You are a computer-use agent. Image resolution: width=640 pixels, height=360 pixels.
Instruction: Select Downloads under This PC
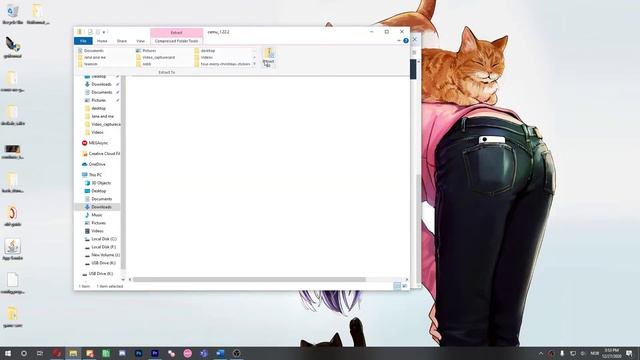pyautogui.click(x=101, y=207)
